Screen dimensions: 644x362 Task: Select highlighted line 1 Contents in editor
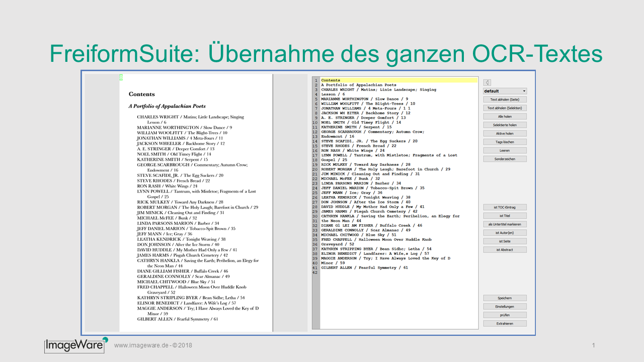tap(398, 80)
